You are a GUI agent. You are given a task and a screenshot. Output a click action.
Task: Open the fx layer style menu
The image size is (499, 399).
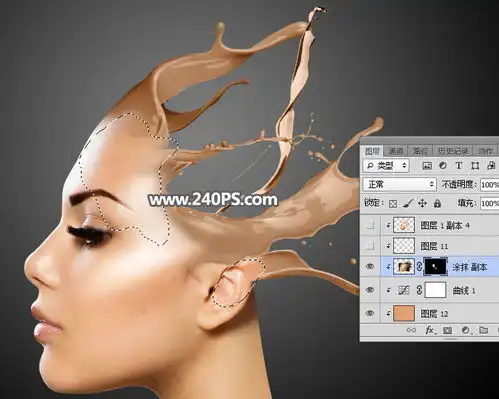430,330
